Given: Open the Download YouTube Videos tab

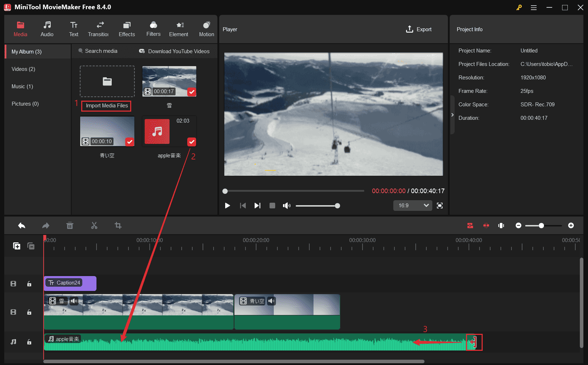Looking at the screenshot, I should coord(174,51).
